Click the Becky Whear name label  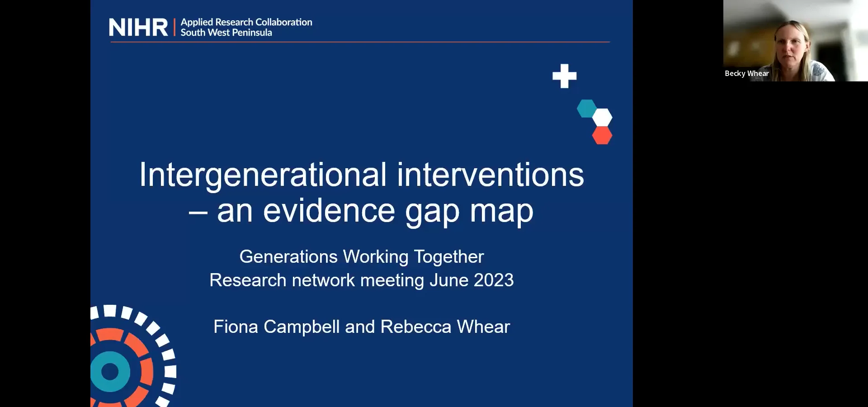pyautogui.click(x=747, y=73)
